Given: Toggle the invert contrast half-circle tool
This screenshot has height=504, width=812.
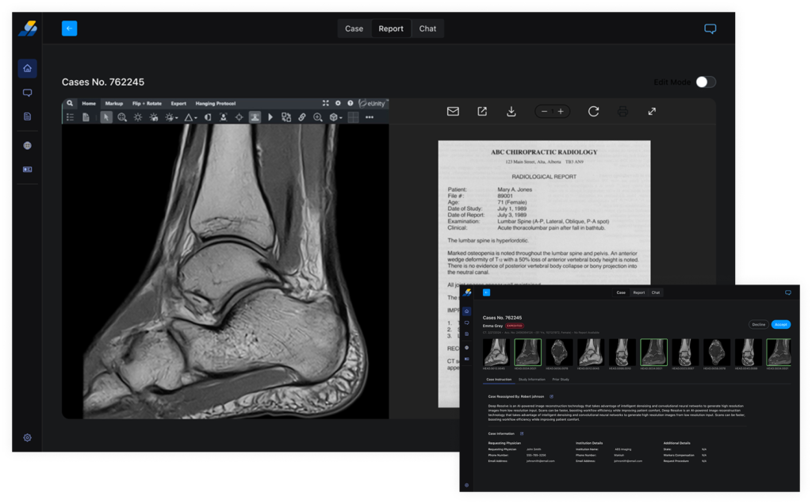Looking at the screenshot, I should pyautogui.click(x=208, y=117).
